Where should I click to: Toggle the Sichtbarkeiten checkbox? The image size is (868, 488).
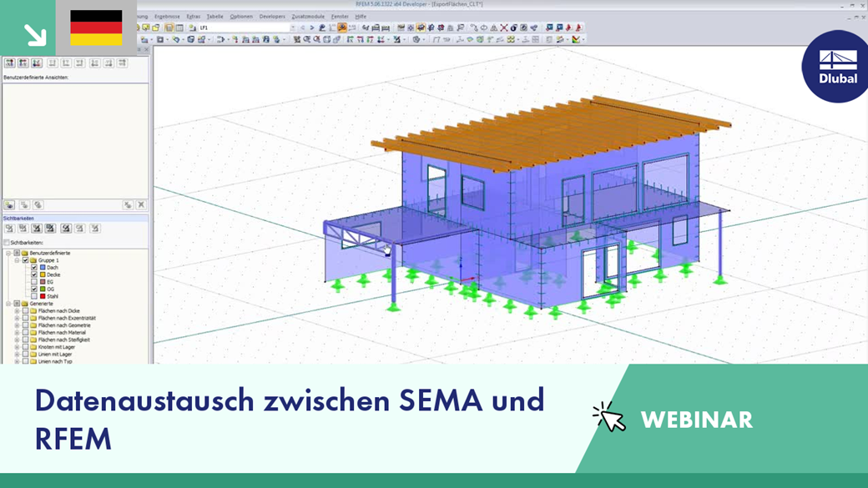[x=7, y=243]
